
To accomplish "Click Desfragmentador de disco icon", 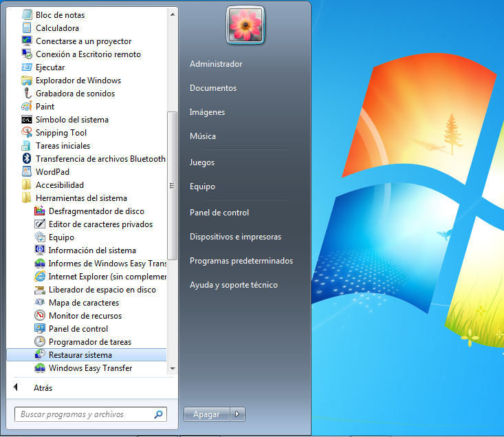I will [x=40, y=211].
